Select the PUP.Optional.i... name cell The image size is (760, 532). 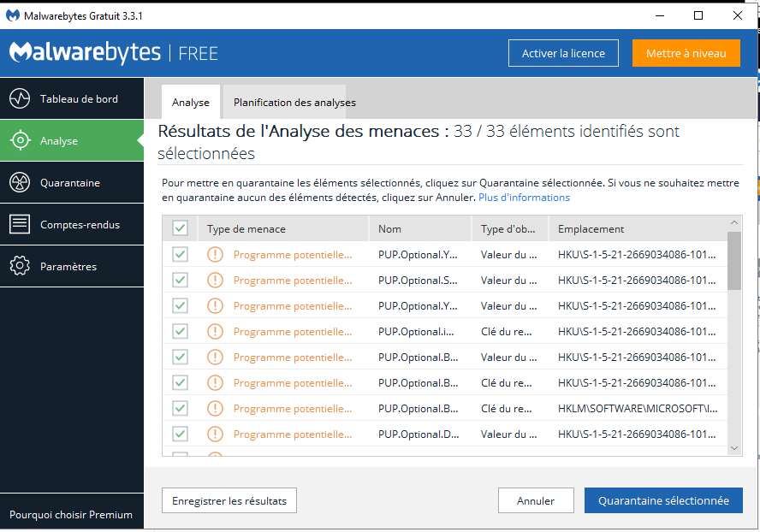(416, 331)
